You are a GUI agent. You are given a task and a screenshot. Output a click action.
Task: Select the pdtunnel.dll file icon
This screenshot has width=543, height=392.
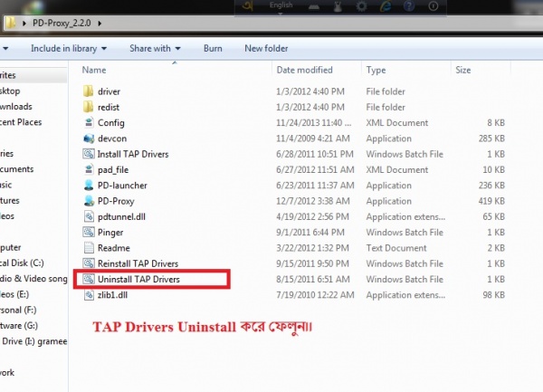click(89, 216)
